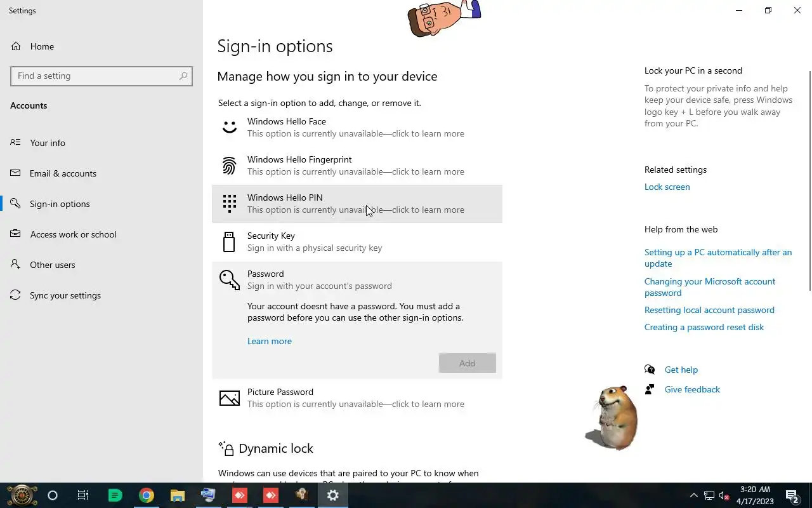Open the notification Action Center
812x508 pixels.
[792, 495]
